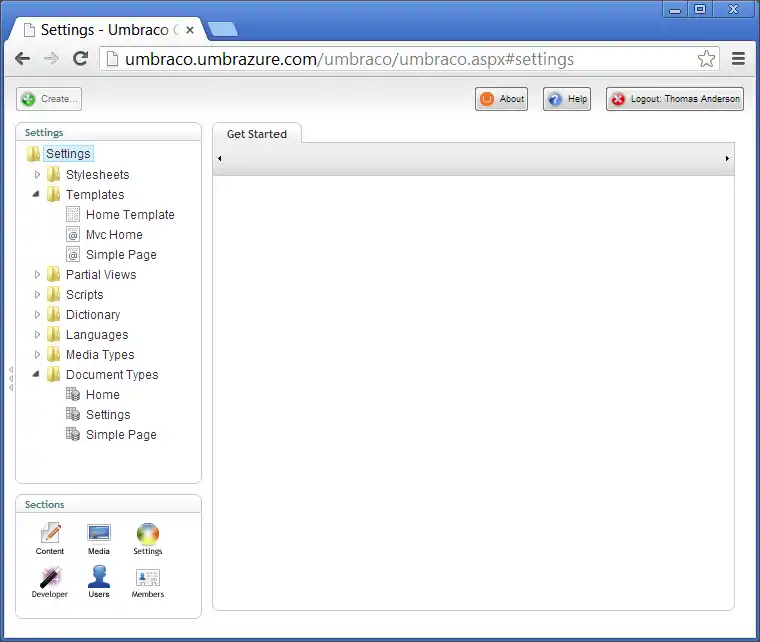
Task: Collapse the left panel using side arrows
Action: (x=11, y=379)
